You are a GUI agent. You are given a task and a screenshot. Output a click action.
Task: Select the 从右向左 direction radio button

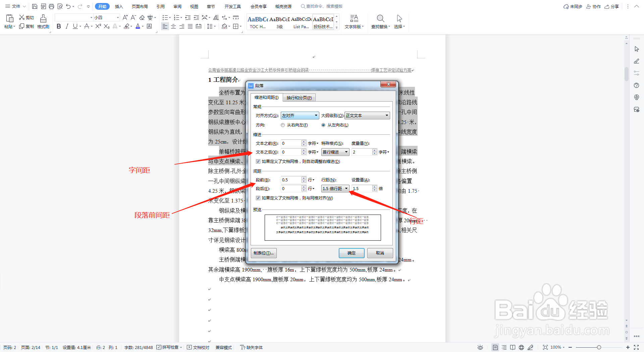[283, 125]
